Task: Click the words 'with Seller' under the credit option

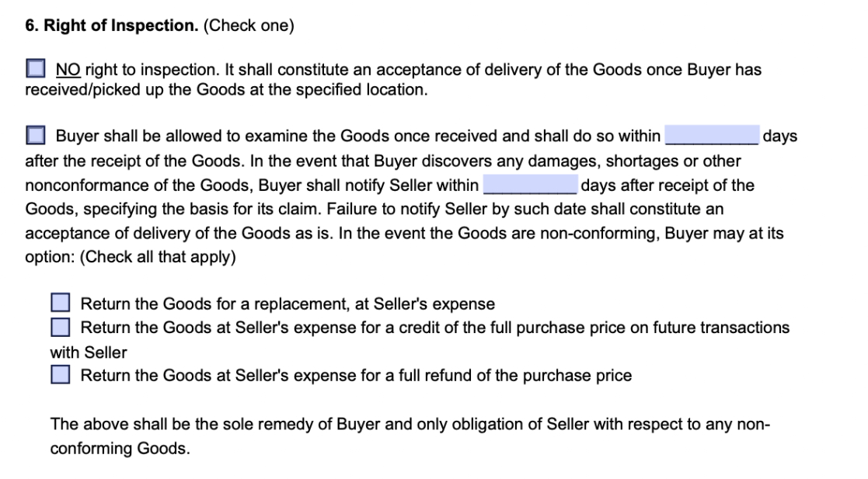Action: click(89, 352)
